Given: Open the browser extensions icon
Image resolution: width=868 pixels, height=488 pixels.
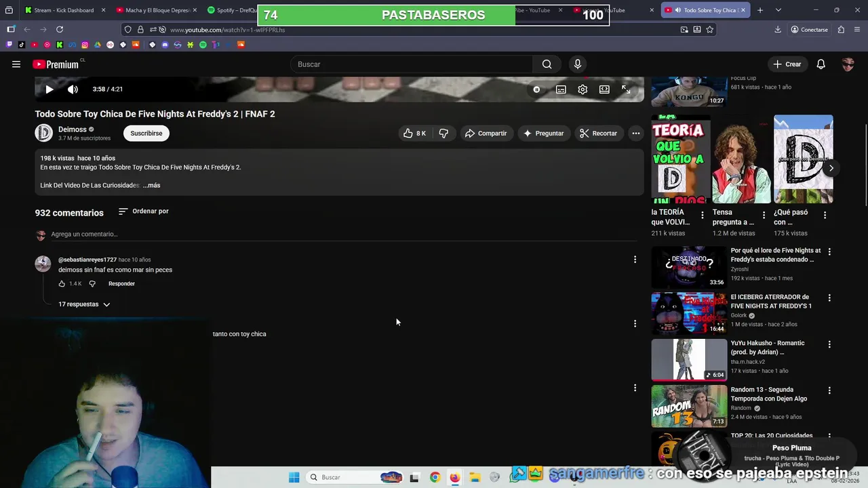Looking at the screenshot, I should (x=841, y=30).
